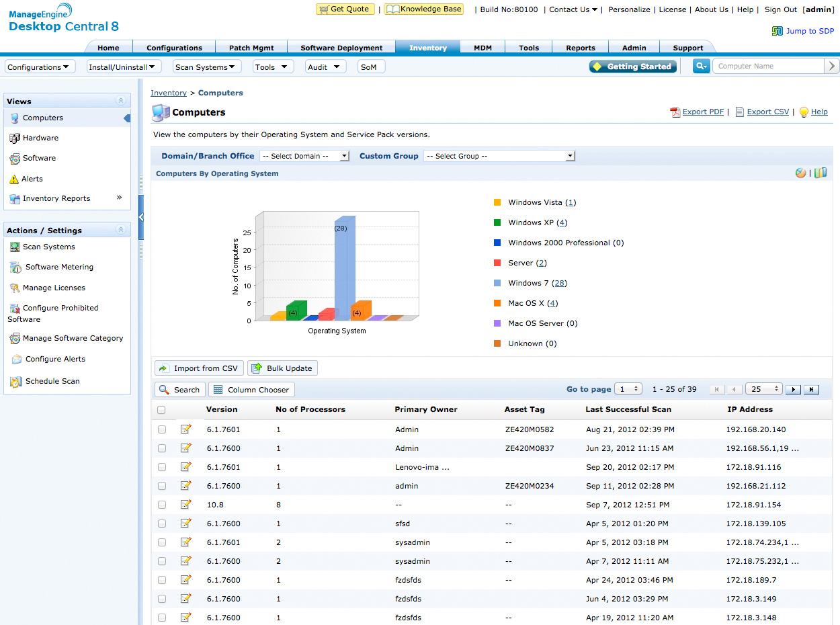
Task: Toggle the select-all checkbox in table header
Action: (x=161, y=410)
